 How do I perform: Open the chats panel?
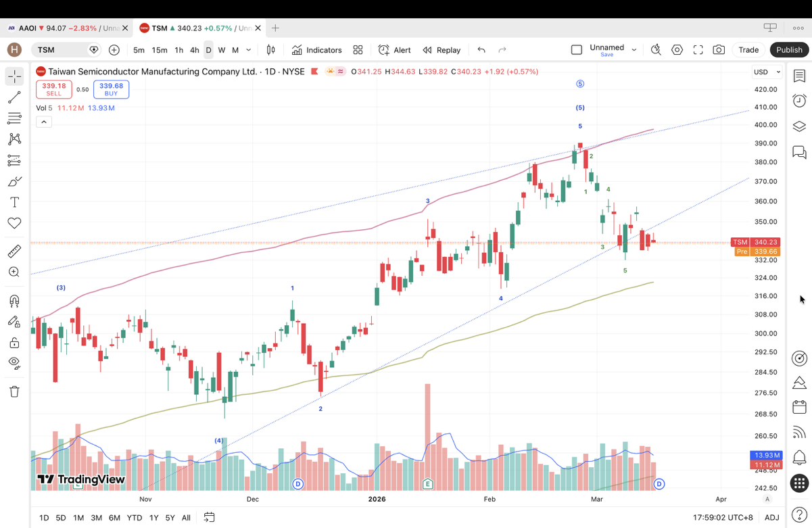point(799,152)
